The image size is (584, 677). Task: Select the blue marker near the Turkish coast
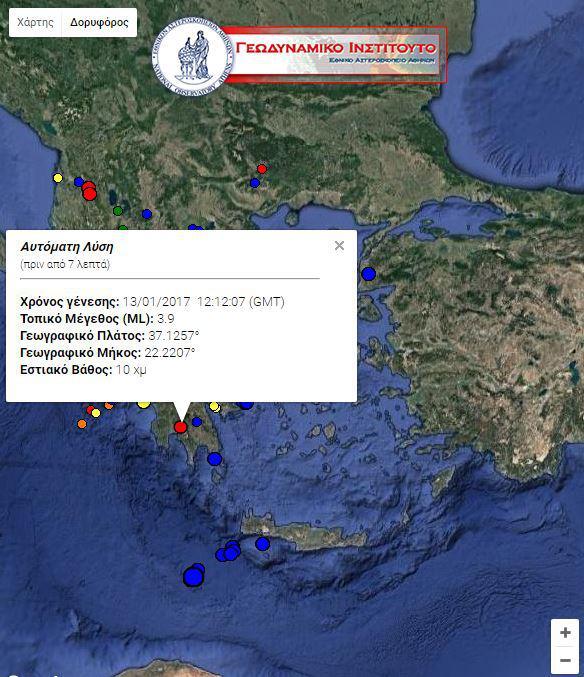[x=369, y=274]
